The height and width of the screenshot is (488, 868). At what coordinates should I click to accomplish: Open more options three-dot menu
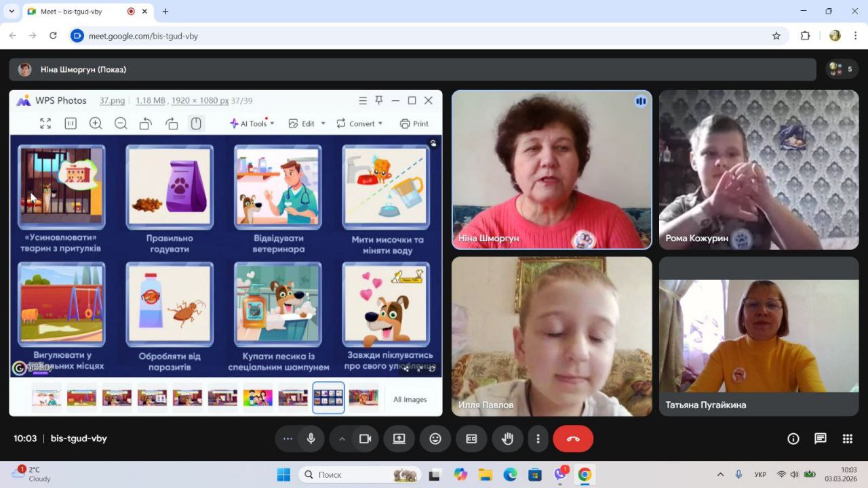pos(538,439)
